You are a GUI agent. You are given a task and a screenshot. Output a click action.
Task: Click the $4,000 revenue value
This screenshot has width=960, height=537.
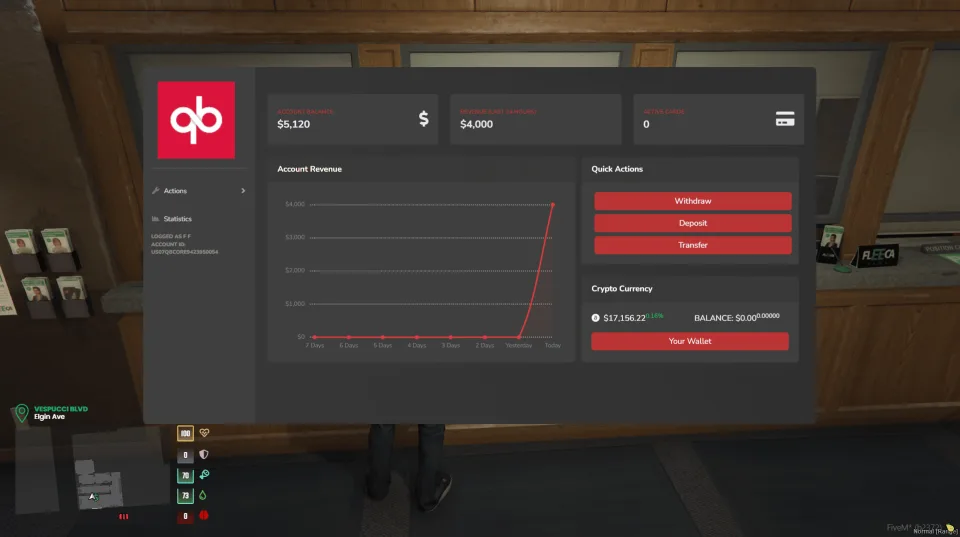coord(476,124)
